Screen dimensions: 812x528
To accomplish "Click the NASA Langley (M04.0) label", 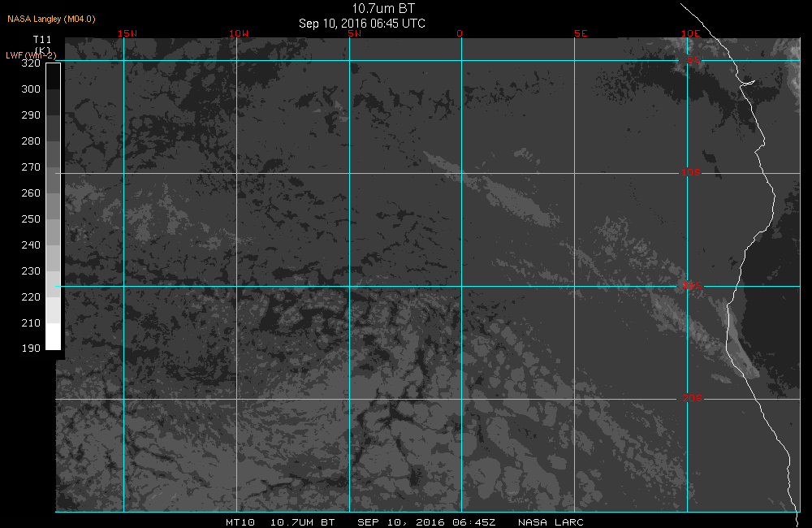I will click(x=51, y=19).
